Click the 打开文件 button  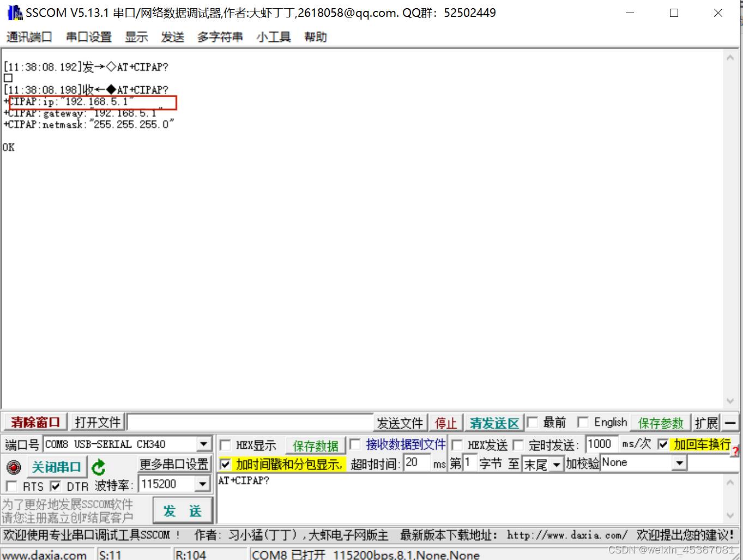(x=98, y=422)
